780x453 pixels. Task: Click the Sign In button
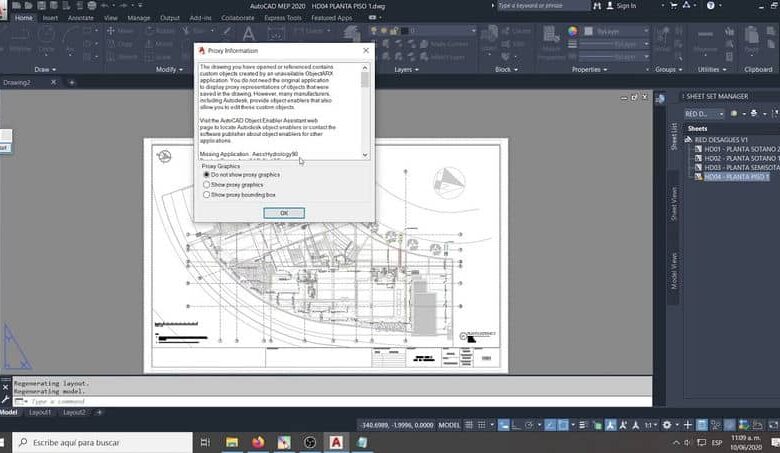[621, 6]
